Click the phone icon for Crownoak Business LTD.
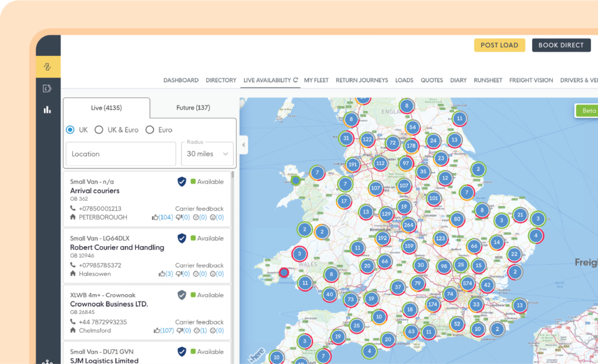The height and width of the screenshot is (364, 598). point(73,322)
